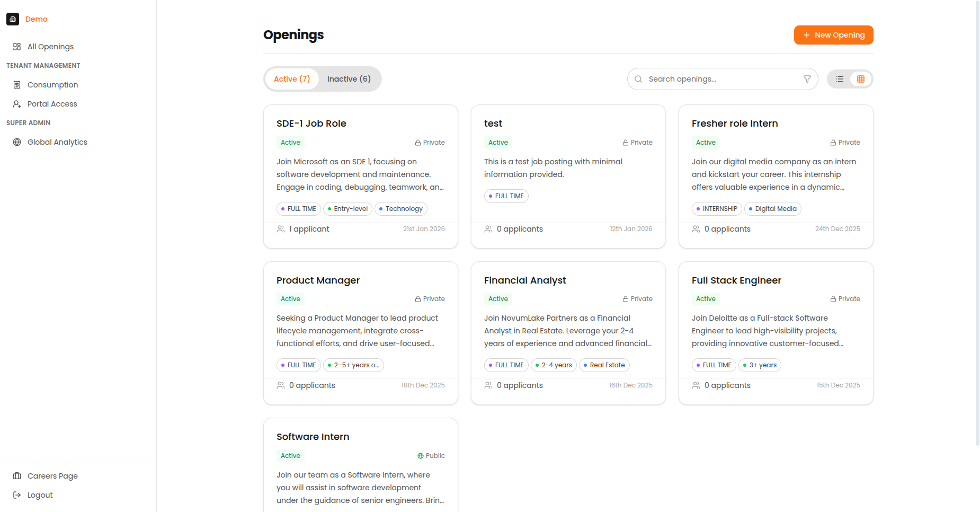Open the Careers Page link
This screenshot has height=512, width=980.
[52, 475]
